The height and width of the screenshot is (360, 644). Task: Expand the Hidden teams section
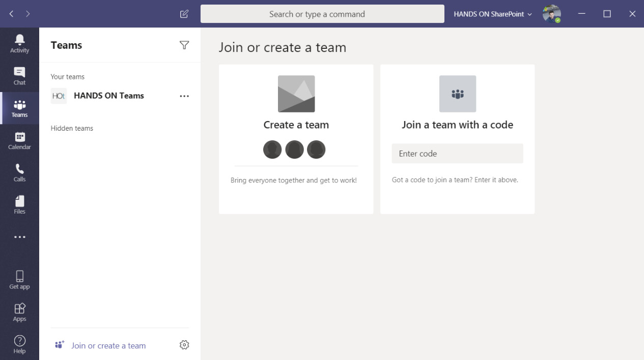pos(72,128)
